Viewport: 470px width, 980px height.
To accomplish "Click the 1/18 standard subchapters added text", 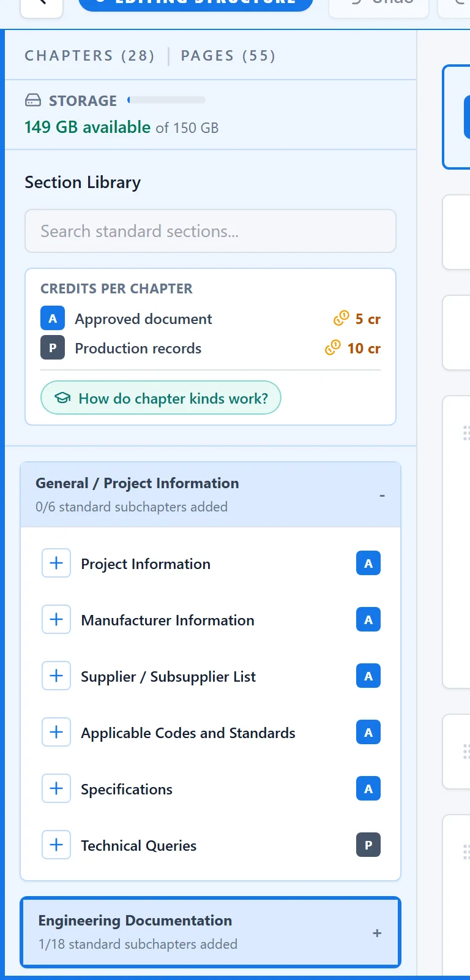I will [138, 944].
